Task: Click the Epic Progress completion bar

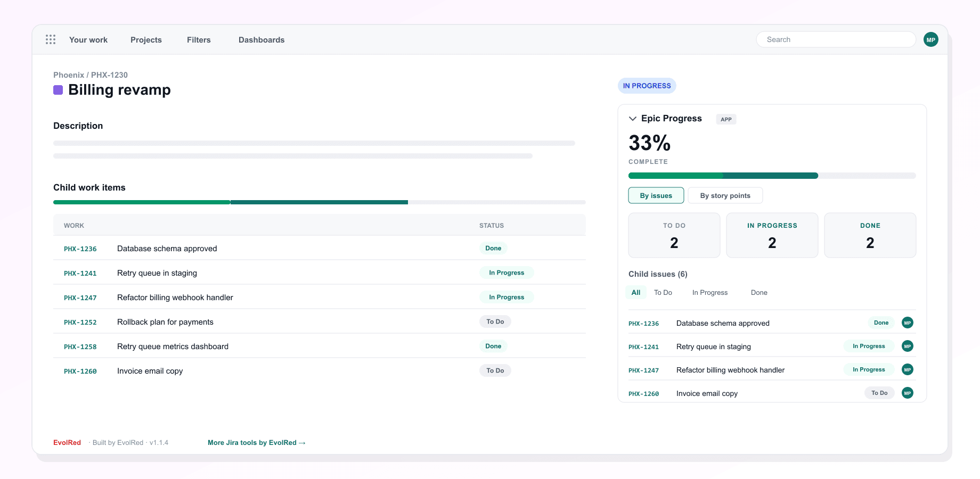Action: [x=772, y=176]
